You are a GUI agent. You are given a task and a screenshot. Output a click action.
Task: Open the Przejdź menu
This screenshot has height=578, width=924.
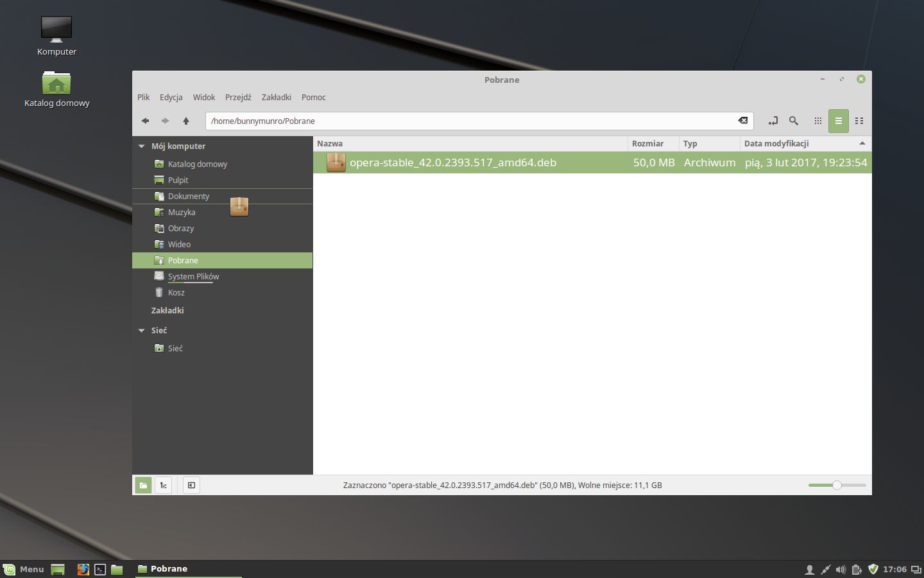(238, 98)
